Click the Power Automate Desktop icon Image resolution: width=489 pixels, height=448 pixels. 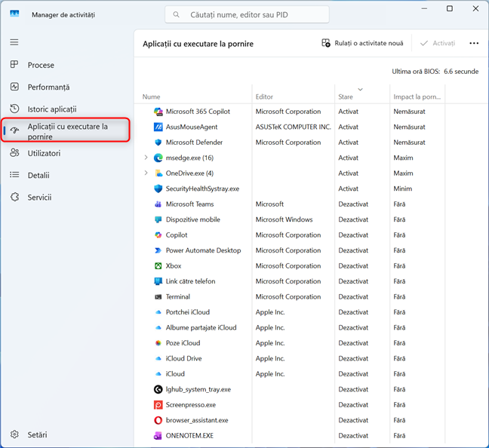[x=158, y=250]
